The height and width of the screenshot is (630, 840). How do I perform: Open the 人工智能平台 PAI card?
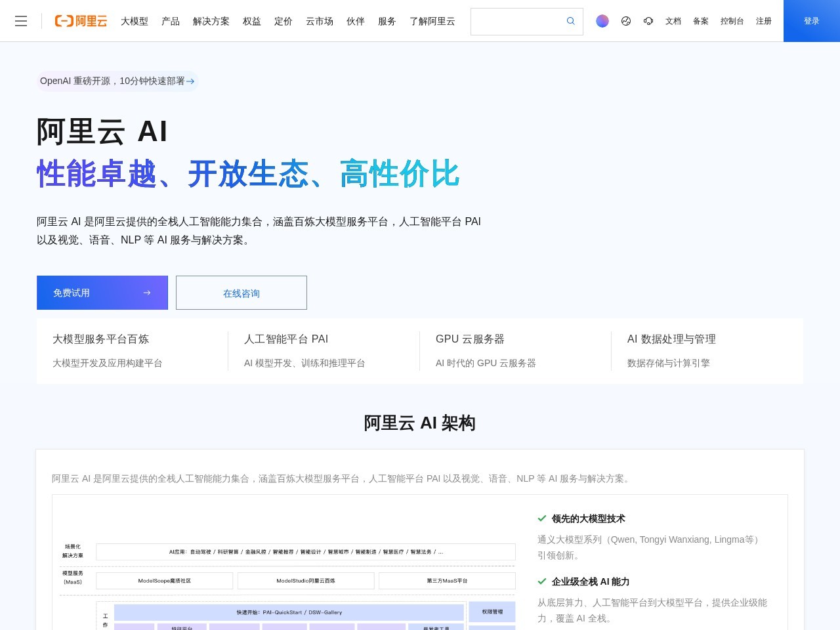324,351
